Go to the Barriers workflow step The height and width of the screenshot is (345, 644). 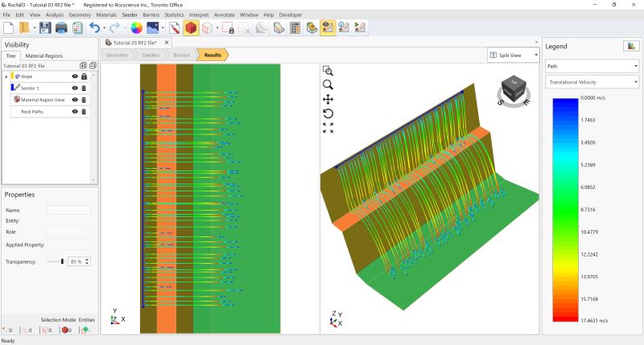tap(182, 55)
